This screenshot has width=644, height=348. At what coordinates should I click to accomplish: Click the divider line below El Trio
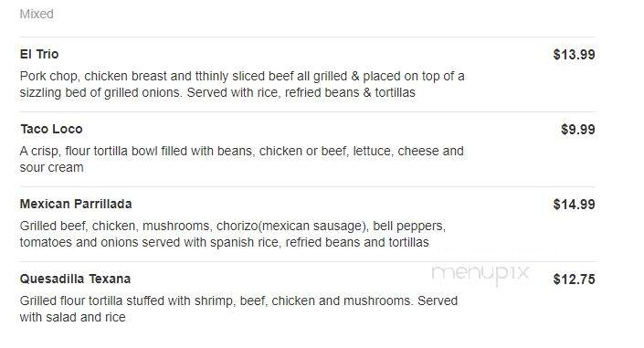308,111
